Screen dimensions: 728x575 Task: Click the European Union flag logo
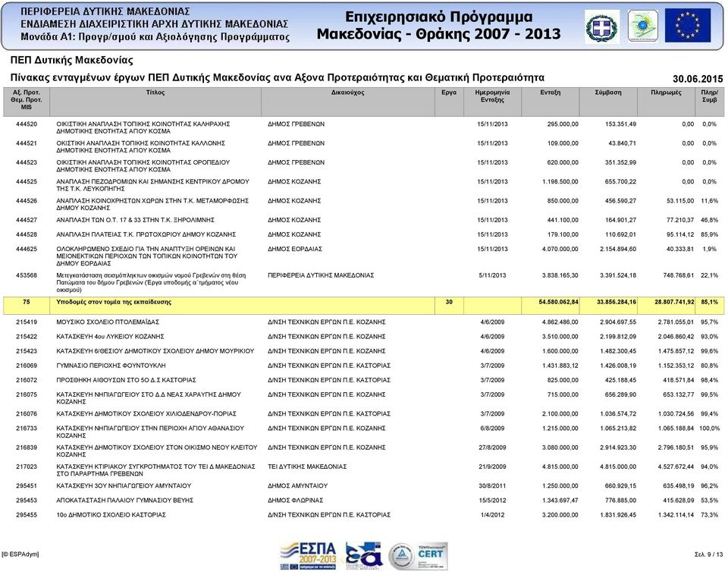(x=688, y=26)
